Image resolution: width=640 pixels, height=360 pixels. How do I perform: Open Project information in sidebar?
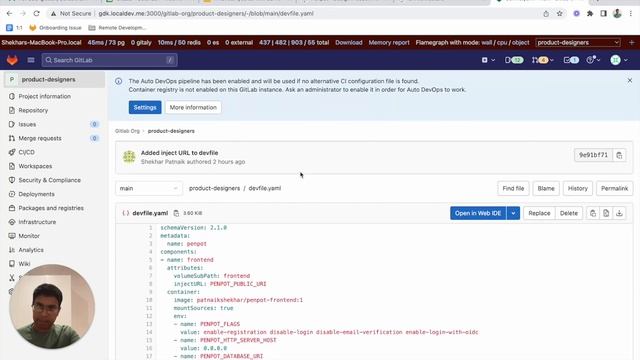44,96
